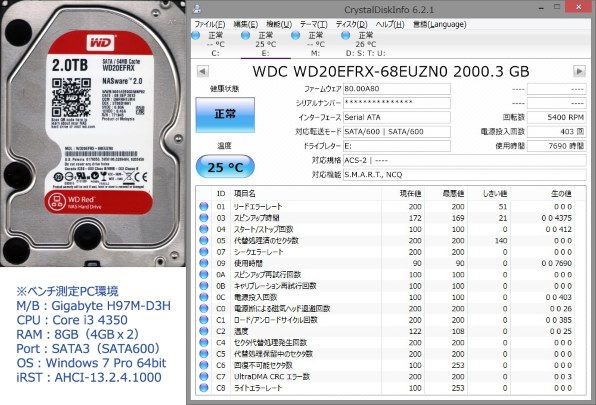Click status icon for ID C7 UltraDMA CRC

point(204,377)
